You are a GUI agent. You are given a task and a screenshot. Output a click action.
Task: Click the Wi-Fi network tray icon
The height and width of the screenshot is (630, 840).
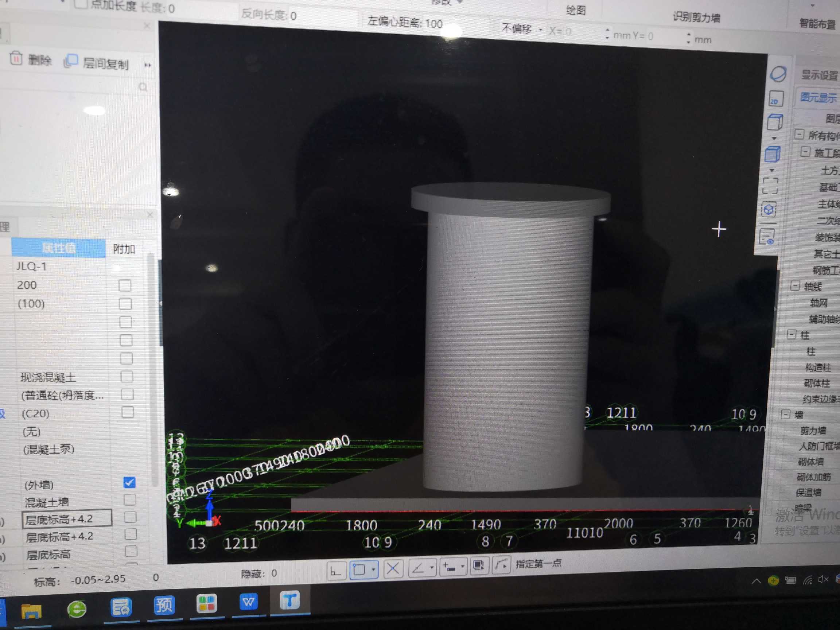tap(807, 580)
